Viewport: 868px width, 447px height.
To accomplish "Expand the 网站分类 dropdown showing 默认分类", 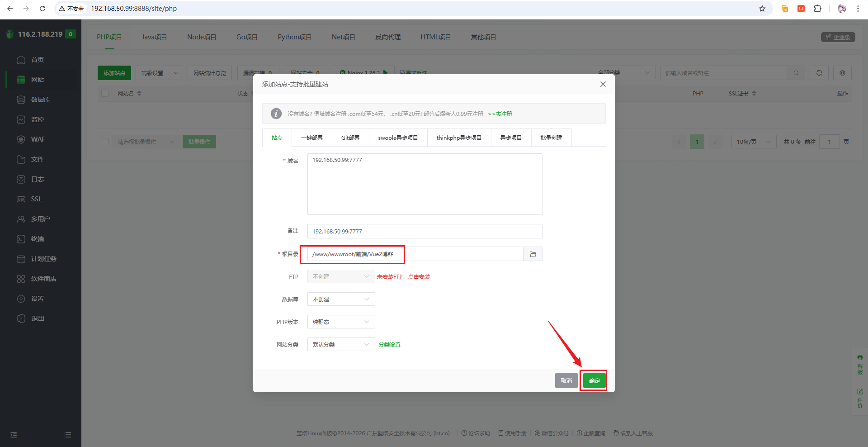I will (x=341, y=345).
